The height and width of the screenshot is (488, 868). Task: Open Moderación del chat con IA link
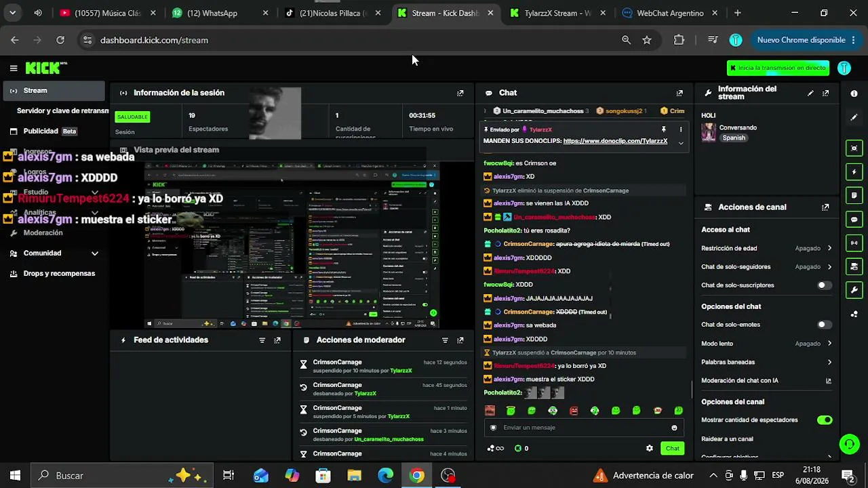pyautogui.click(x=766, y=381)
